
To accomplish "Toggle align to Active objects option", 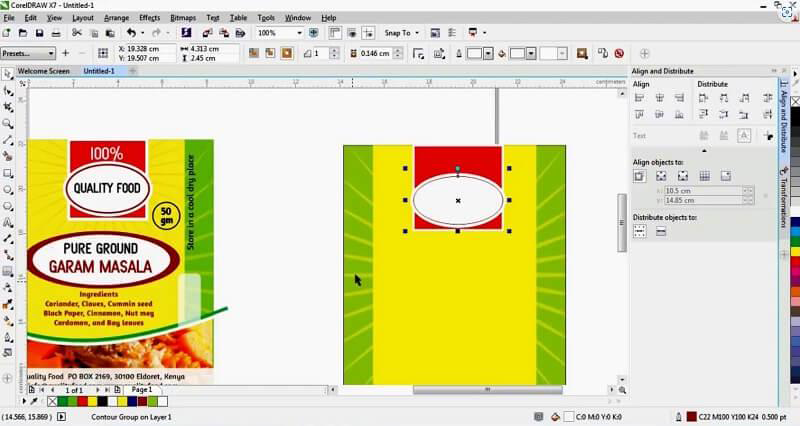I will (x=640, y=176).
